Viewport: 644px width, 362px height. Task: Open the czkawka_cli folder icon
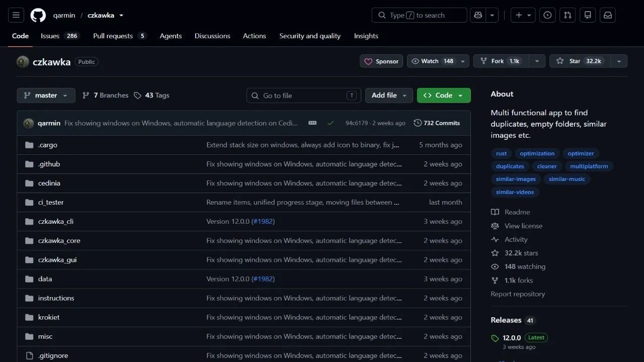(29, 222)
